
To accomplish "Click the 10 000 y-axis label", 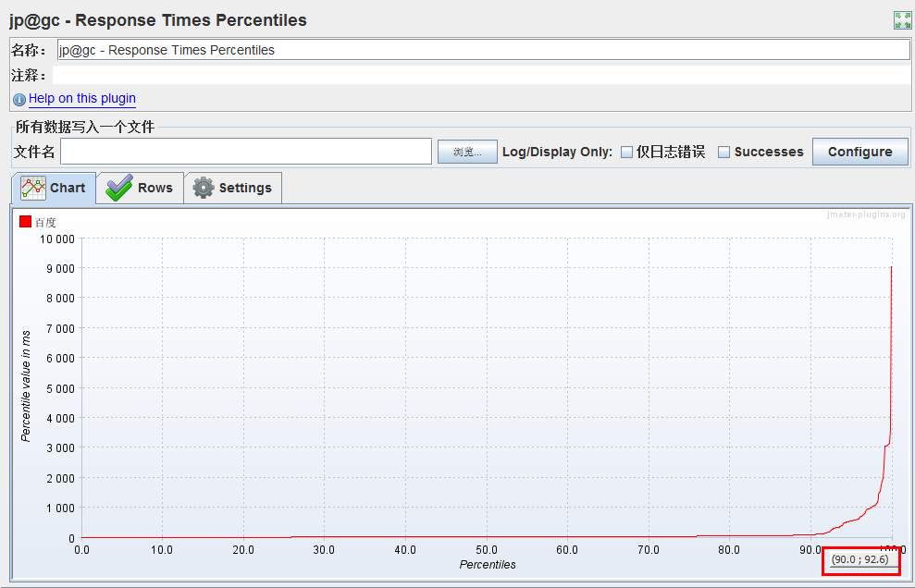I will tap(57, 239).
